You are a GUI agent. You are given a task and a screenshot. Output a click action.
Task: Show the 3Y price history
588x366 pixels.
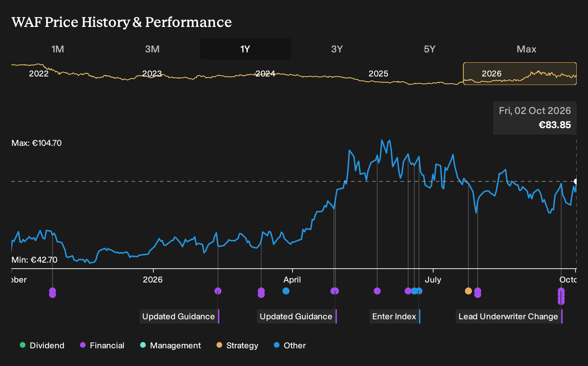[337, 49]
